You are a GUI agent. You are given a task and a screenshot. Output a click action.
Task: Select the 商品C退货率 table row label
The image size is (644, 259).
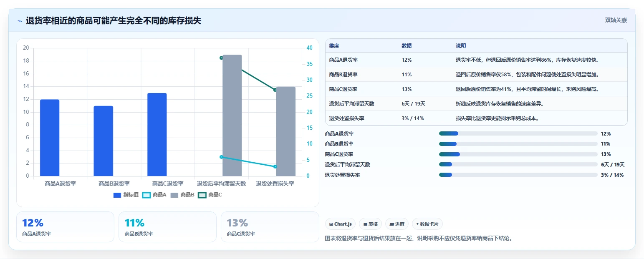[343, 89]
